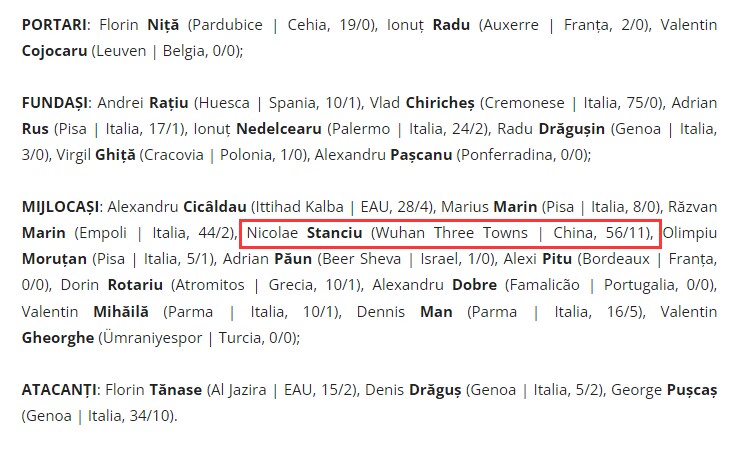Click the club name Ümraniyespor
Screen dimensions: 743x450
153,338
